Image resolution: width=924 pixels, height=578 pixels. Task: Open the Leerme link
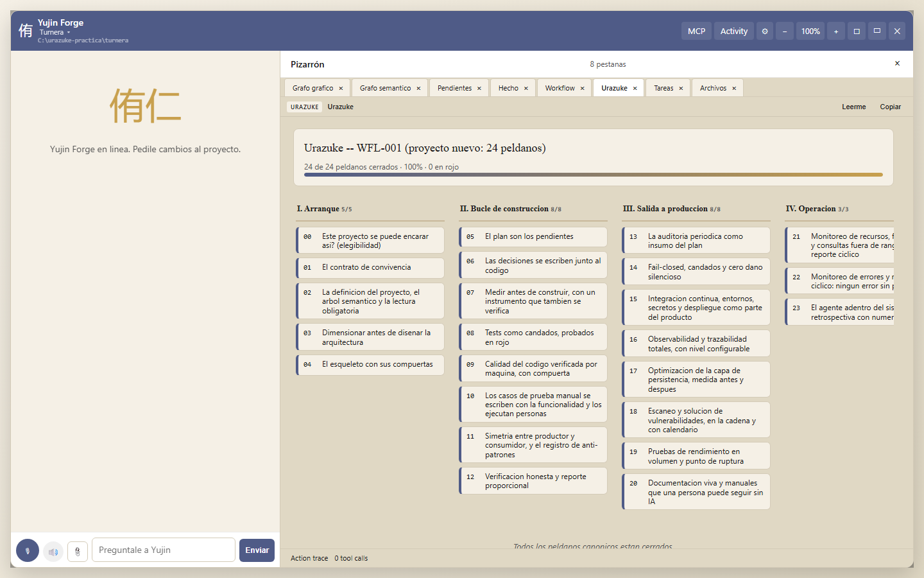(x=854, y=107)
